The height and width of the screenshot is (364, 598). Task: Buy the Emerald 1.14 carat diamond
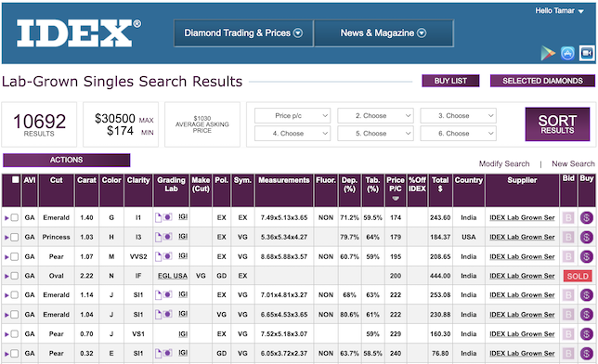(x=587, y=295)
